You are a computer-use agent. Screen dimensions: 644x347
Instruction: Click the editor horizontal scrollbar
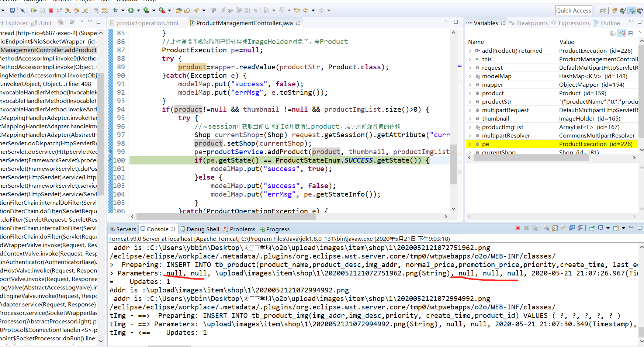(x=226, y=216)
